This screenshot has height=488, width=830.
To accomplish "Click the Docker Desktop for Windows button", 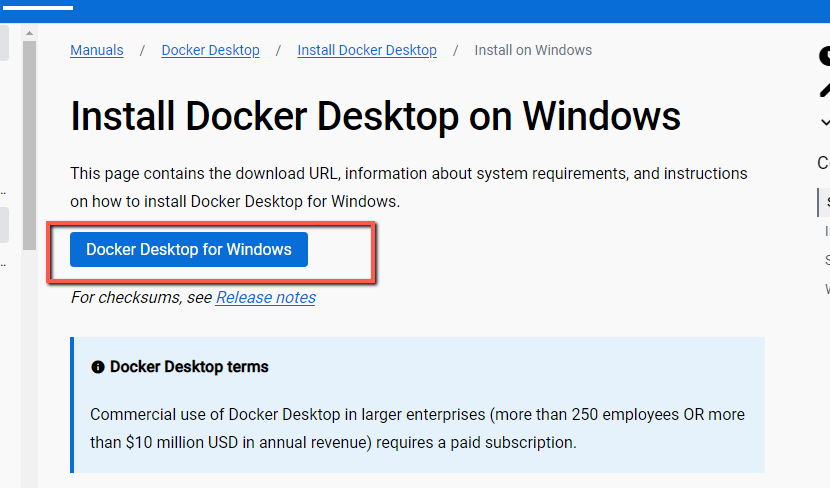I will 189,249.
